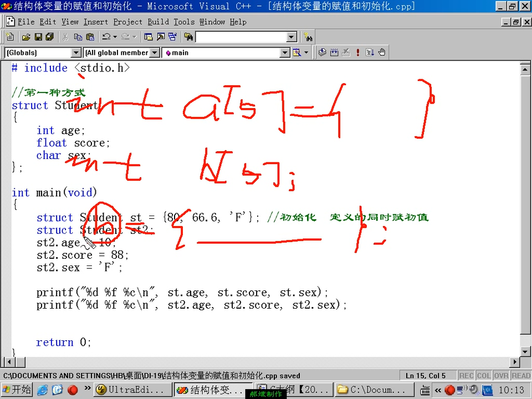532x399 pixels.
Task: Open the Project menu
Action: (x=128, y=22)
